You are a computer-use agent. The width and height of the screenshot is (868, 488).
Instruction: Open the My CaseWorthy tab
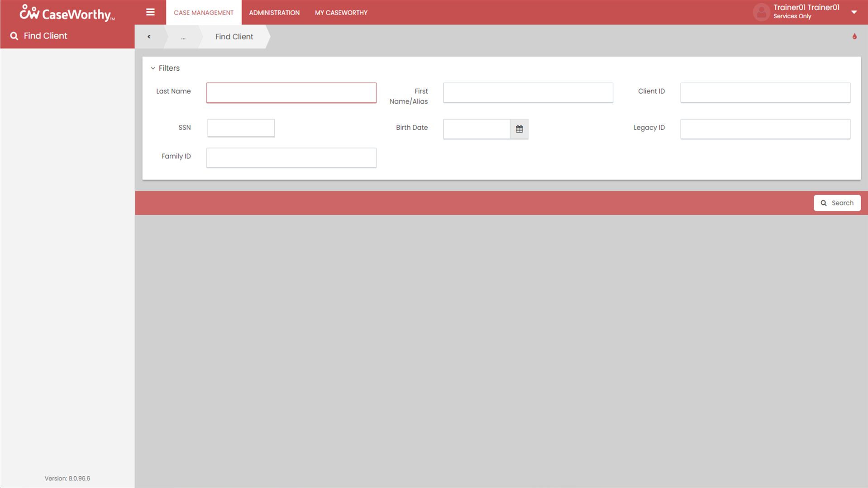coord(341,13)
